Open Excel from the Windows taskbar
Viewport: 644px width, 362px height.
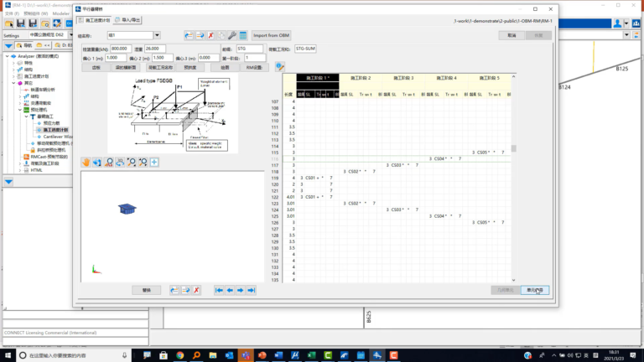pos(311,355)
